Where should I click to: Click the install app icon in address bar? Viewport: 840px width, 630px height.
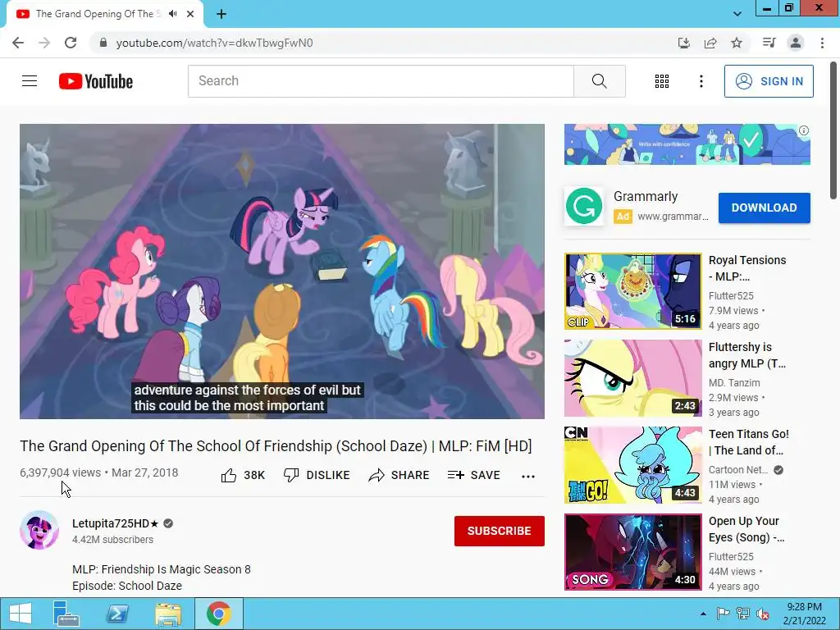tap(684, 43)
